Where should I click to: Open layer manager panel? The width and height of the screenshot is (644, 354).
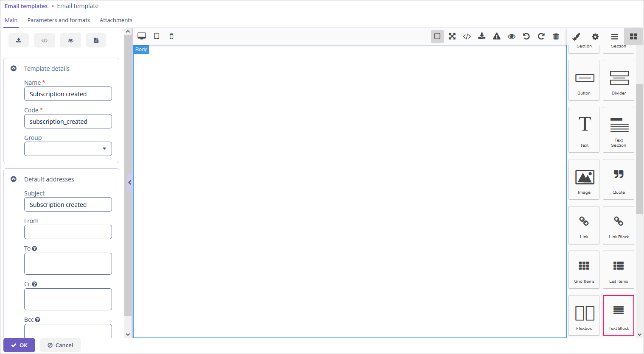614,36
